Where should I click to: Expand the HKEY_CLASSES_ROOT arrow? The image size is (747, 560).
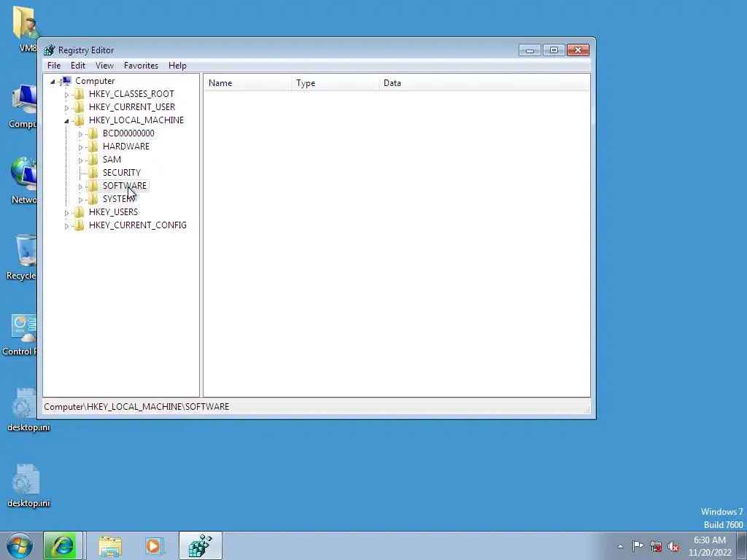66,95
